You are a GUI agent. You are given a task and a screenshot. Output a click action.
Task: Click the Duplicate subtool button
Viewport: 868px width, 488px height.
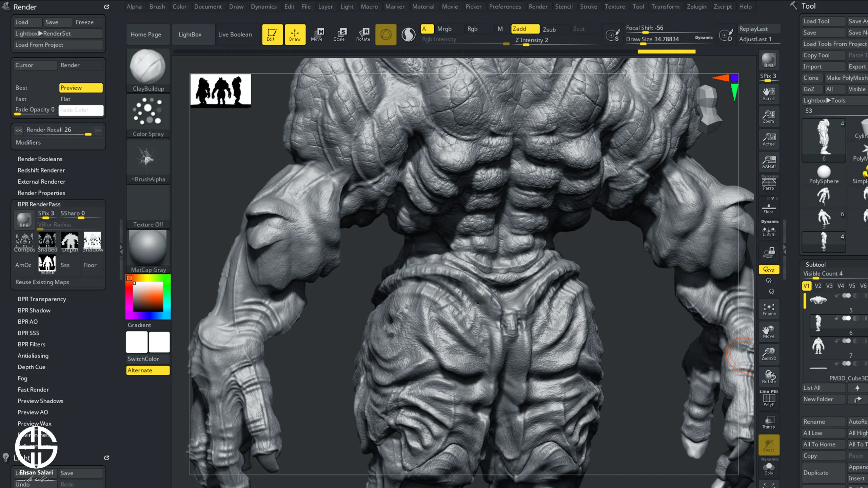coord(823,472)
